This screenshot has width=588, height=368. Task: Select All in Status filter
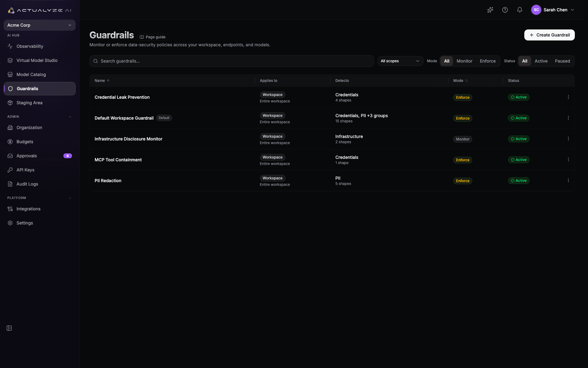tap(525, 61)
